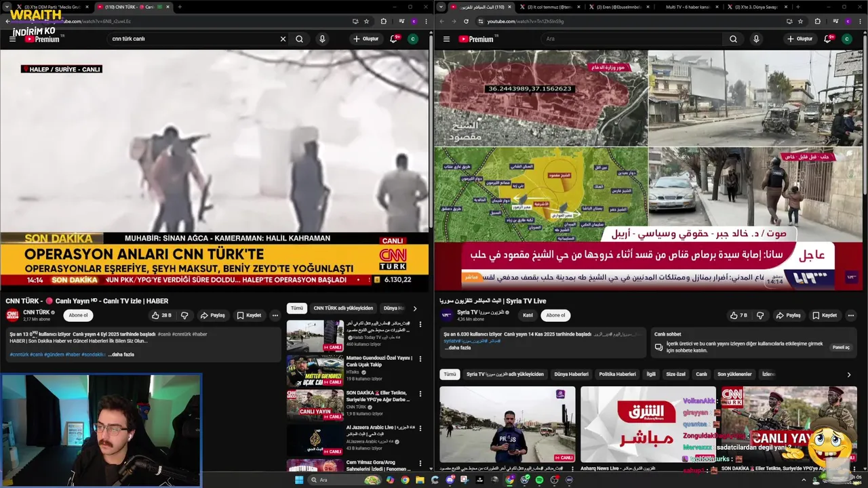Open Al Jazeera Arabic Live suggested thumbnail

click(x=315, y=441)
